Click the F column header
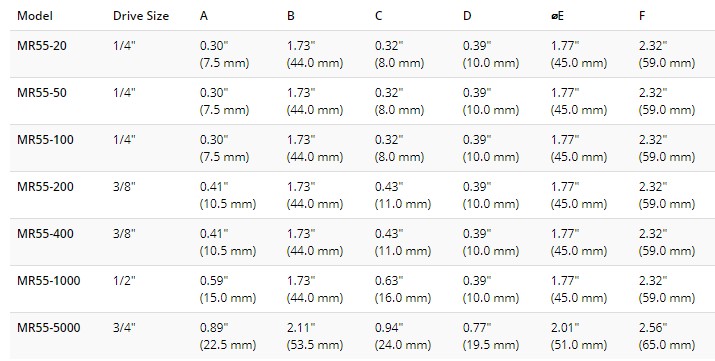The width and height of the screenshot is (715, 361). click(x=642, y=16)
